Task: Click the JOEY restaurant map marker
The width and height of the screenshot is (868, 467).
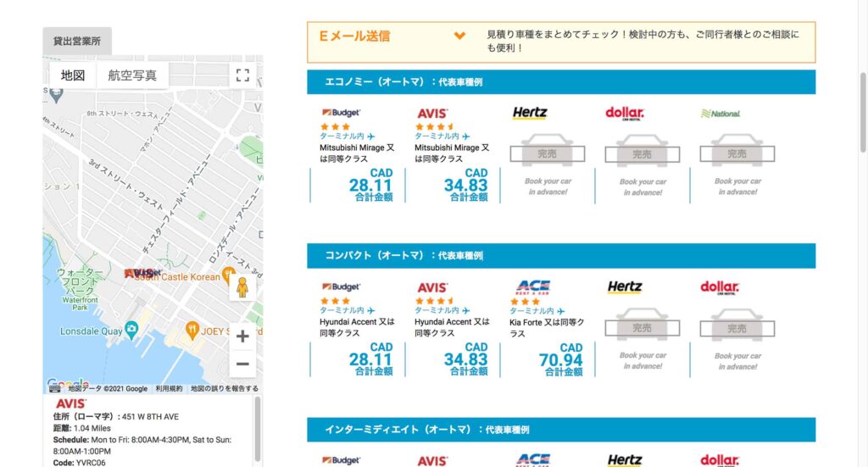Action: (192, 330)
